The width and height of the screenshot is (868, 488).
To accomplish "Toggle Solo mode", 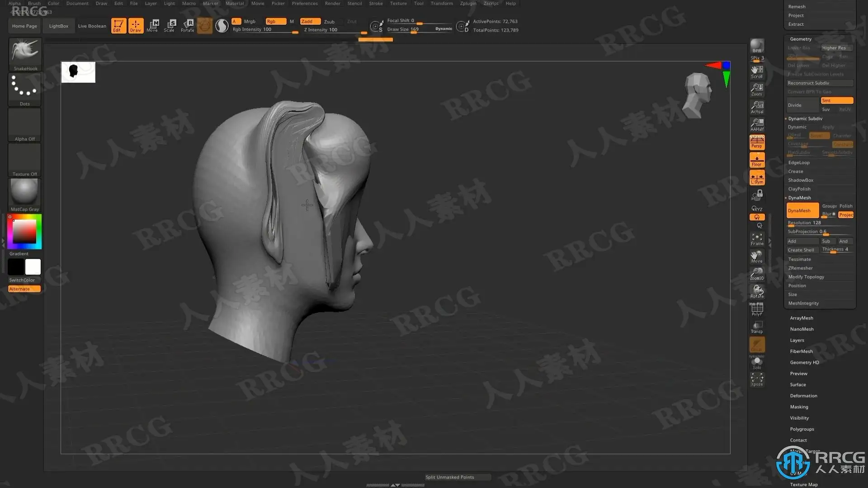I will [757, 363].
